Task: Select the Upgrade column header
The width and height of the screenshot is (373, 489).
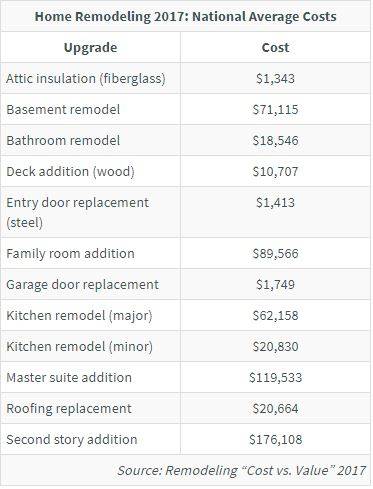Action: point(90,48)
